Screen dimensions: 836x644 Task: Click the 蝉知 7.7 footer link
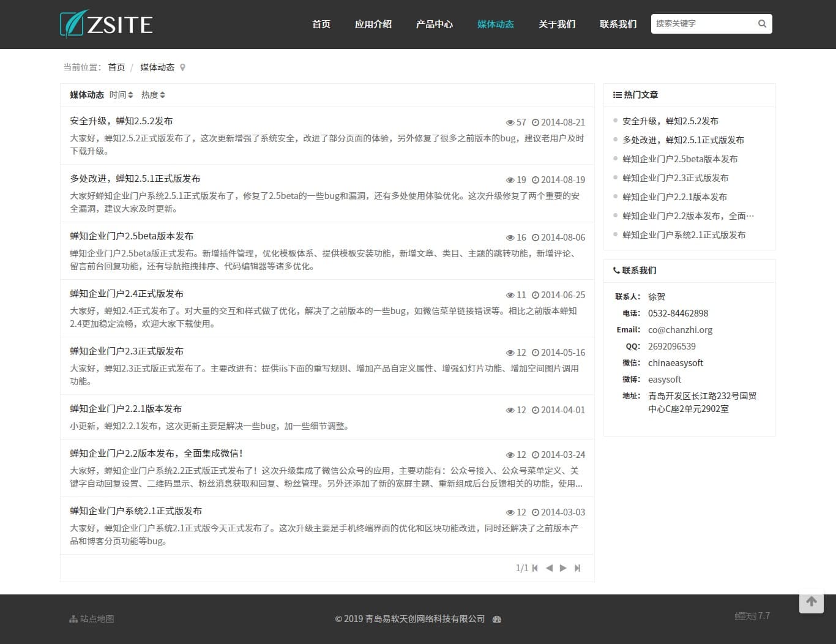pyautogui.click(x=752, y=616)
